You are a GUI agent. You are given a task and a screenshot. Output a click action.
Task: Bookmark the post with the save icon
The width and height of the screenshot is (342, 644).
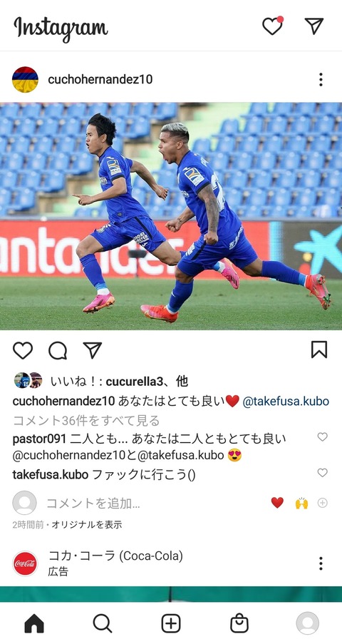[319, 349]
